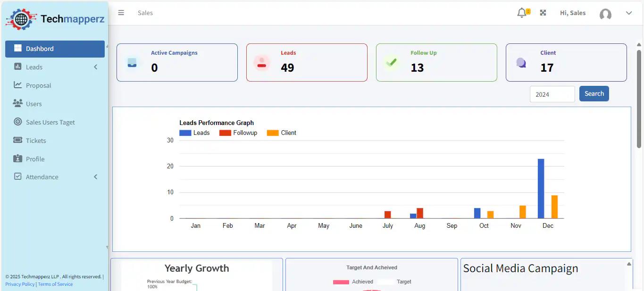Toggle the blue Leads legend swatch
Image resolution: width=644 pixels, height=291 pixels.
185,133
